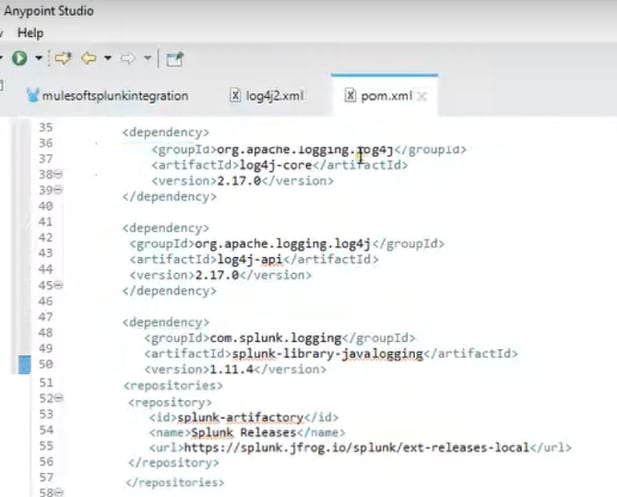
Task: Collapse the fold marker at line 58
Action: [59, 491]
